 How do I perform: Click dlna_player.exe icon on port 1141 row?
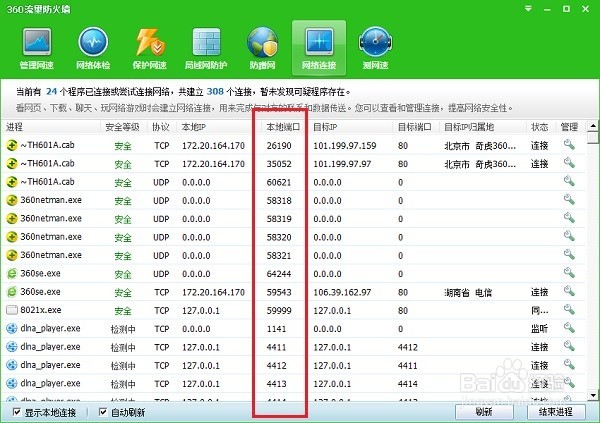[x=12, y=328]
